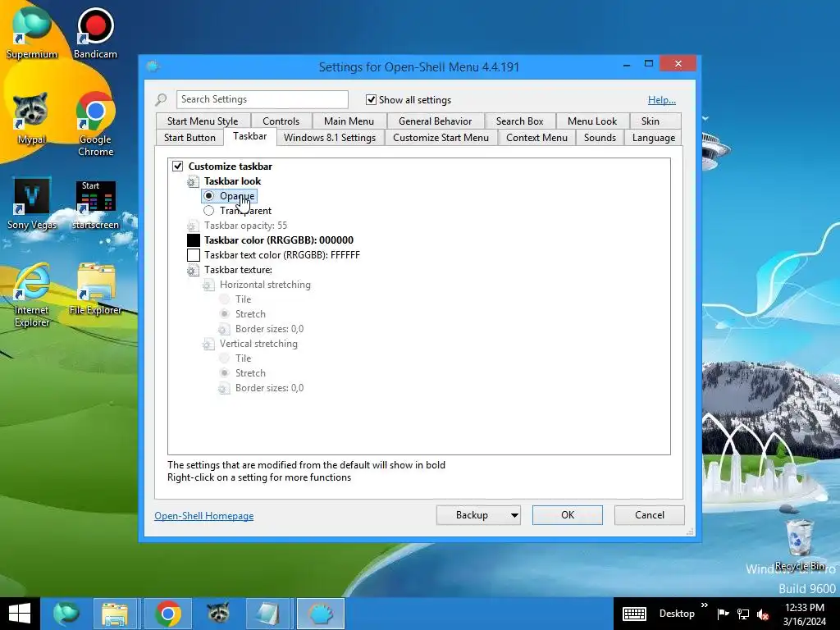
Task: Switch to the Menu Look tab
Action: pyautogui.click(x=592, y=121)
